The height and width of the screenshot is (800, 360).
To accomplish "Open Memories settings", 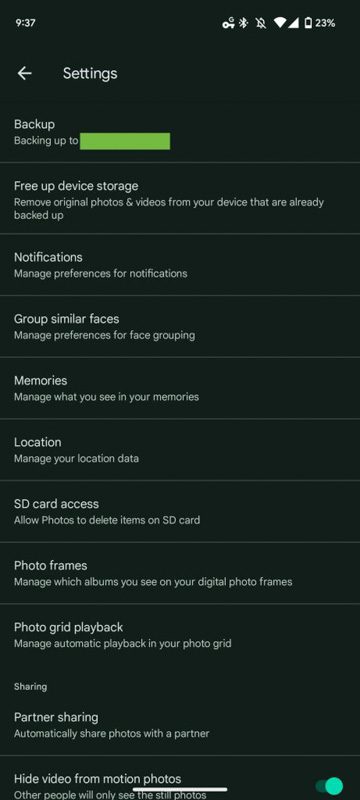I will tap(180, 388).
